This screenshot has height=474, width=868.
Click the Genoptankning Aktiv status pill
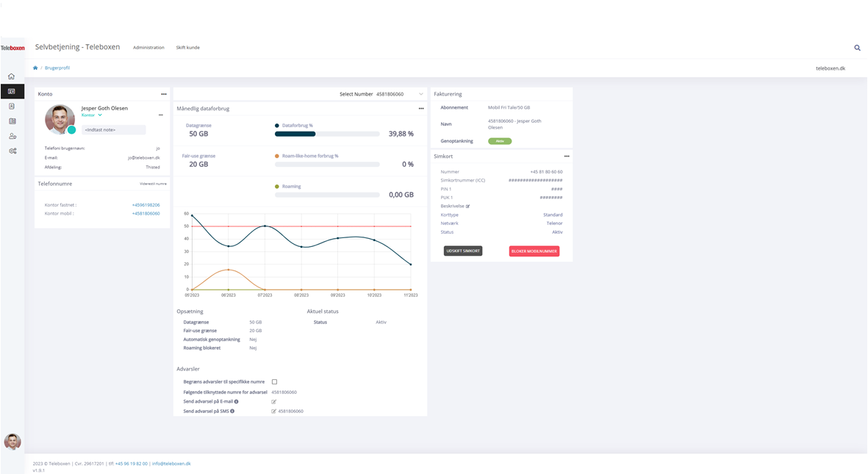[499, 141]
